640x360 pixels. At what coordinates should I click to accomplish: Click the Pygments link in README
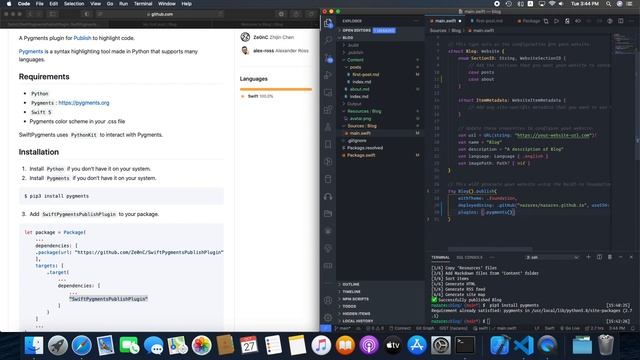31,51
